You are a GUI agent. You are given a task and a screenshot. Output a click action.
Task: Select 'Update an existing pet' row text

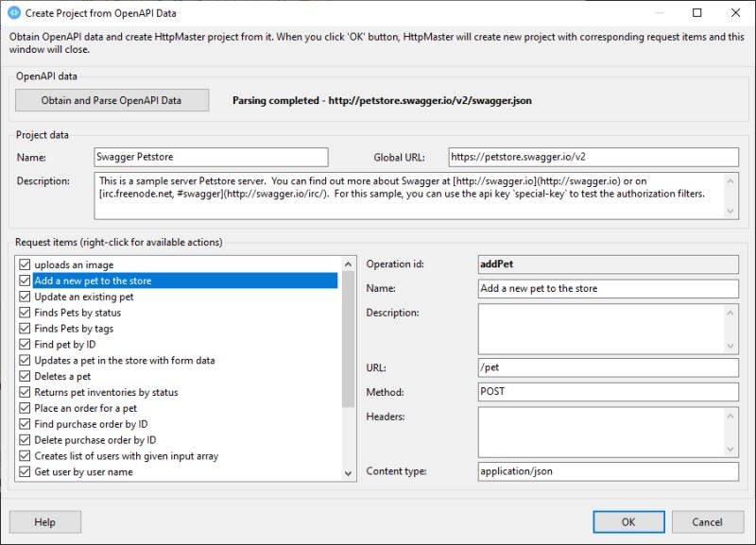pyautogui.click(x=84, y=297)
